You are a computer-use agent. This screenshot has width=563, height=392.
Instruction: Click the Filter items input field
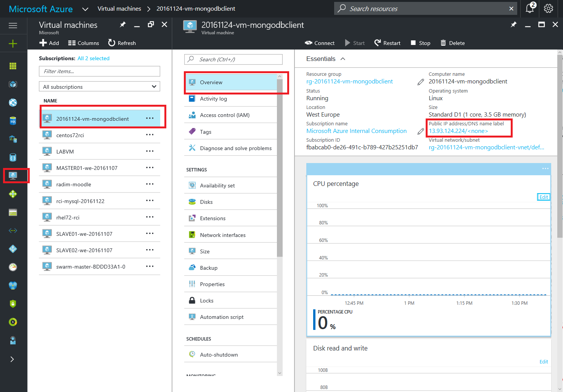tap(100, 71)
